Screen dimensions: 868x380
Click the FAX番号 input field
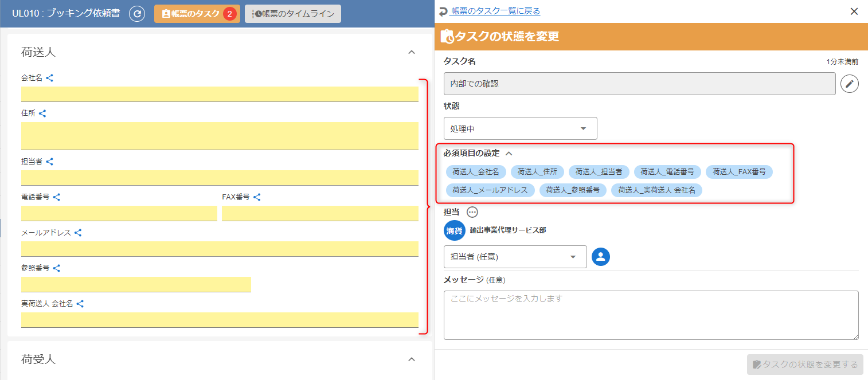[320, 213]
